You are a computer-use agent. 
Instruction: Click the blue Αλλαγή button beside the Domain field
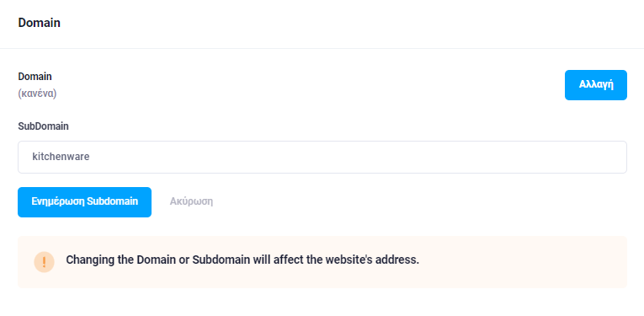click(595, 85)
